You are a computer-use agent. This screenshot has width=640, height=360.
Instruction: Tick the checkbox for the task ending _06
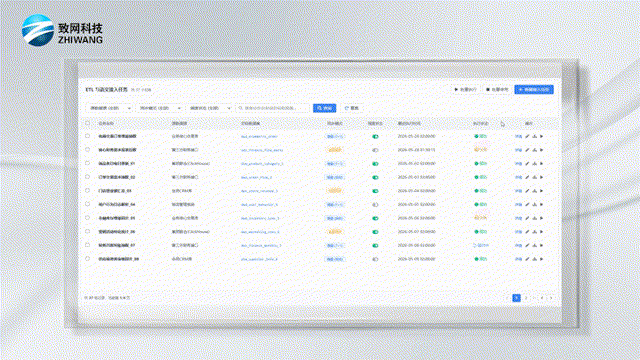[x=87, y=231]
